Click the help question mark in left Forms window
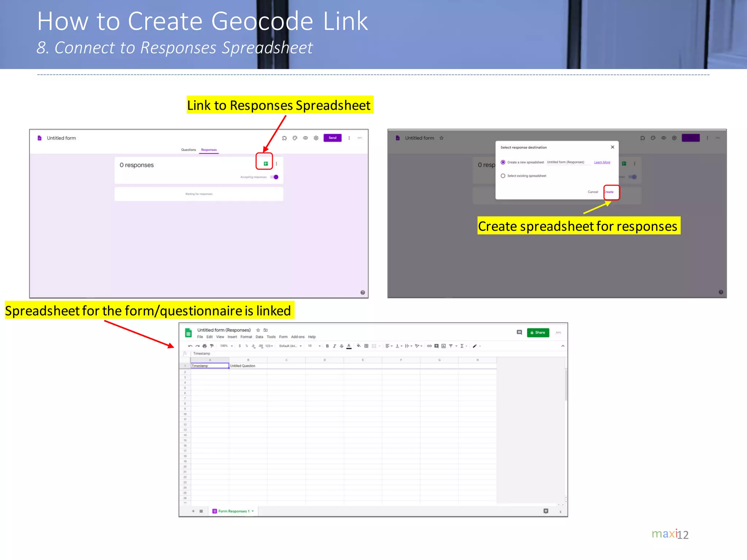747x560 pixels. (363, 292)
